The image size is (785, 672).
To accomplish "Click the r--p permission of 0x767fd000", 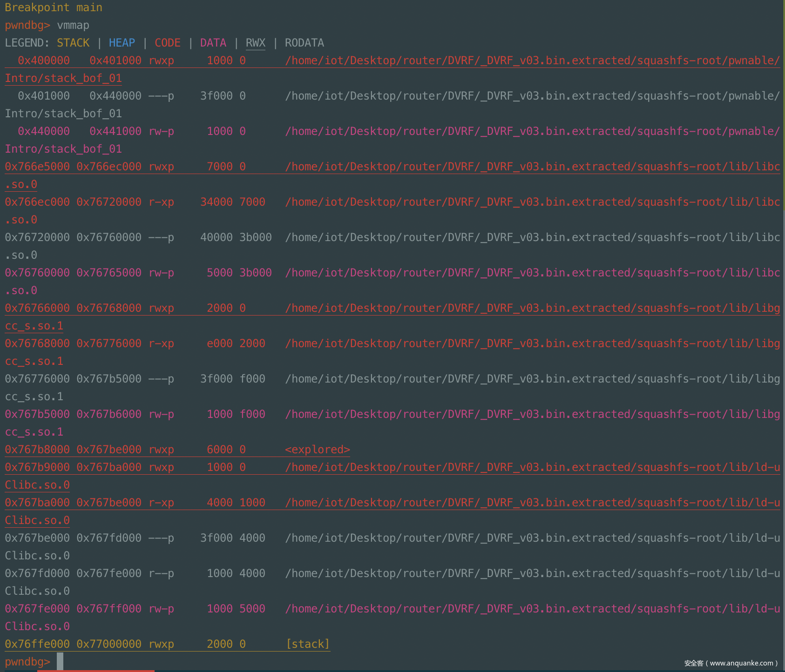I will [161, 573].
